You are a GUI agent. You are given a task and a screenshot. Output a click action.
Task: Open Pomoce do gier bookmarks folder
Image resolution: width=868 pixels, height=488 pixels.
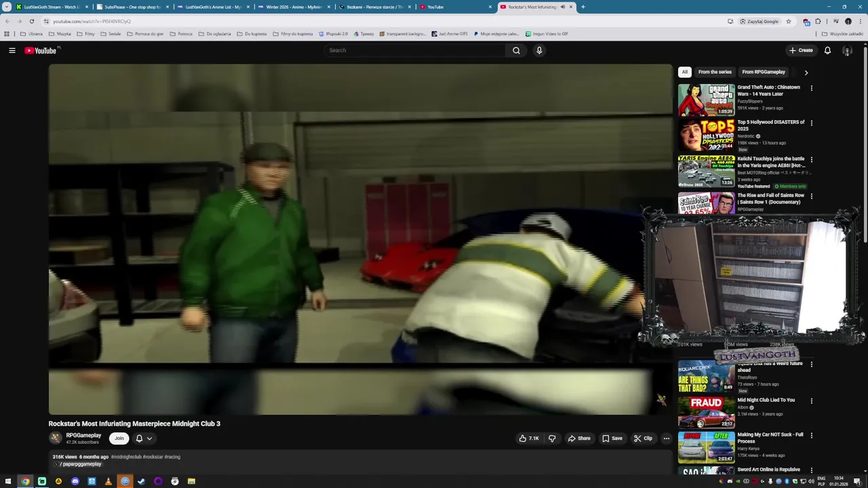(x=145, y=33)
